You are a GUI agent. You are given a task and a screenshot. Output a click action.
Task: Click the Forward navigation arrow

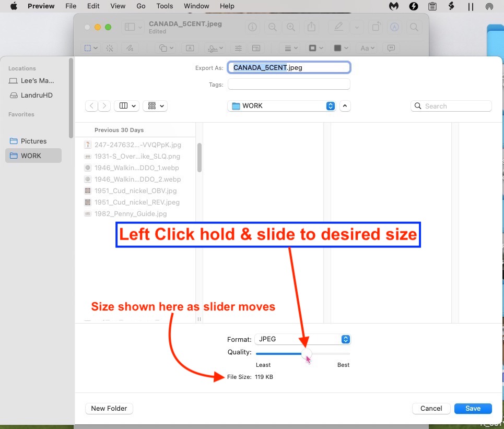click(104, 105)
